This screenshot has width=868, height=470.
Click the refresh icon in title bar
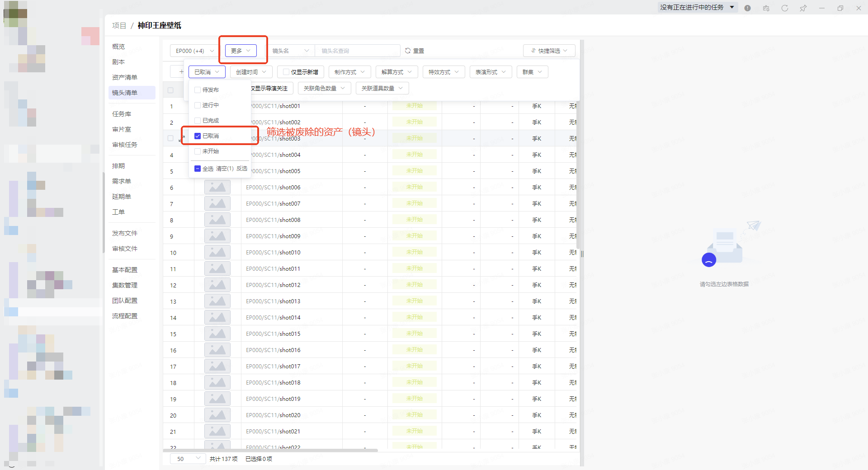(784, 8)
